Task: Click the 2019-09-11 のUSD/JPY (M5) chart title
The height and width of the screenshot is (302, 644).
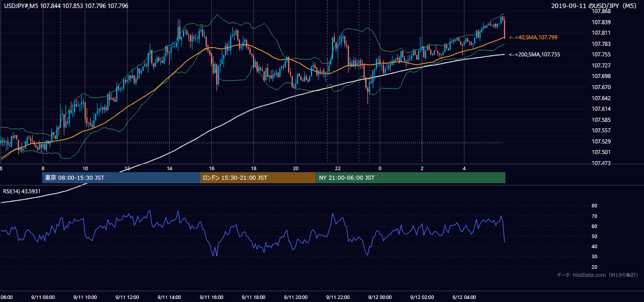Action: point(595,6)
